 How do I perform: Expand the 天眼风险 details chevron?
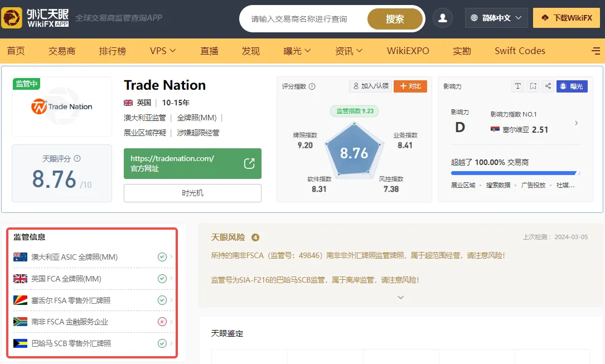pos(400,297)
